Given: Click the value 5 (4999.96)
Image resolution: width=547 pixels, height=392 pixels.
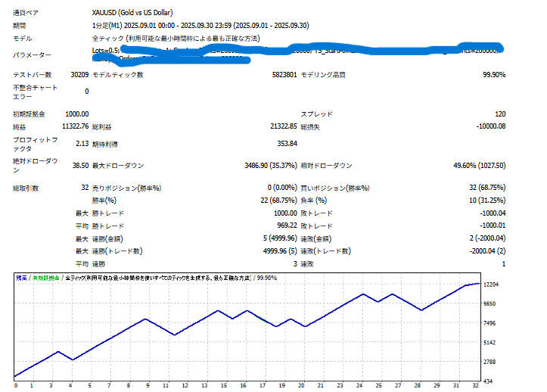Looking at the screenshot, I should click(280, 238).
